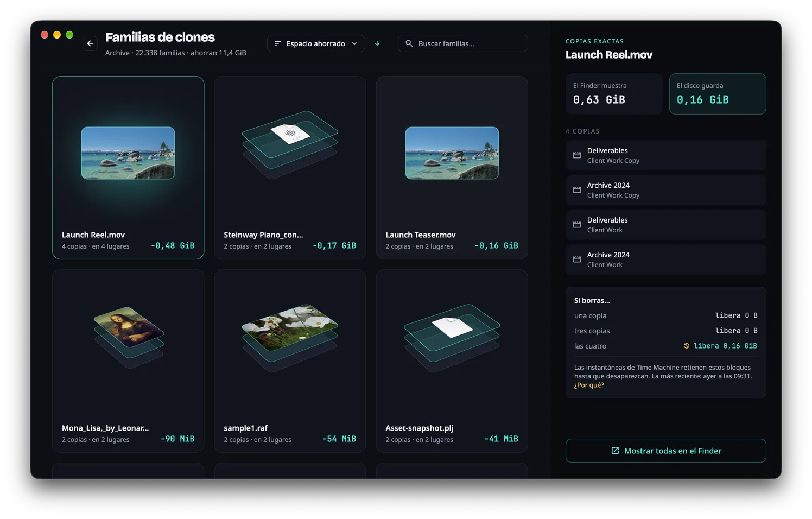Image resolution: width=812 pixels, height=519 pixels.
Task: Select the Launch Reel.mov family card
Action: pyautogui.click(x=128, y=168)
